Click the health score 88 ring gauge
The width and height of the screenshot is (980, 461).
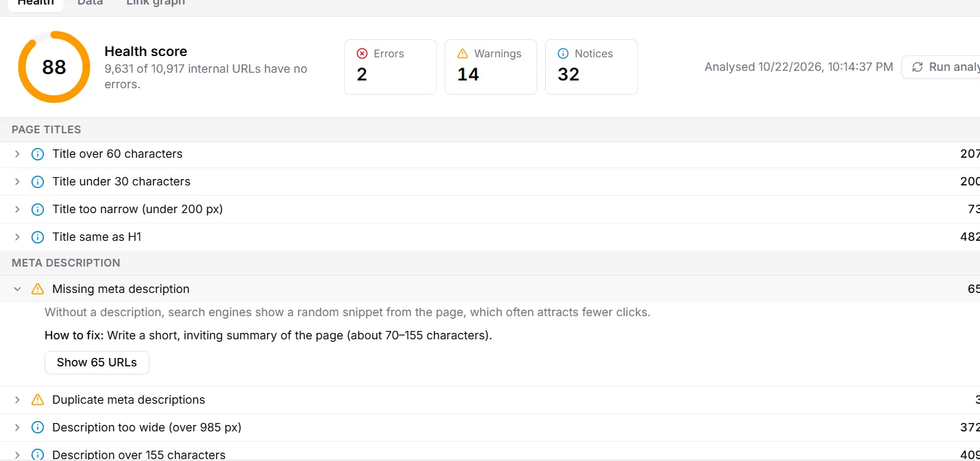coord(54,67)
